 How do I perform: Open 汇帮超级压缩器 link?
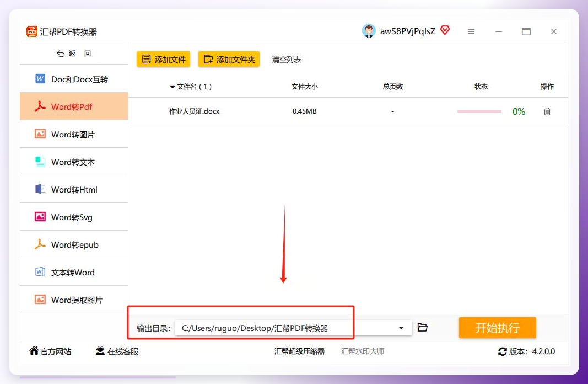point(299,351)
